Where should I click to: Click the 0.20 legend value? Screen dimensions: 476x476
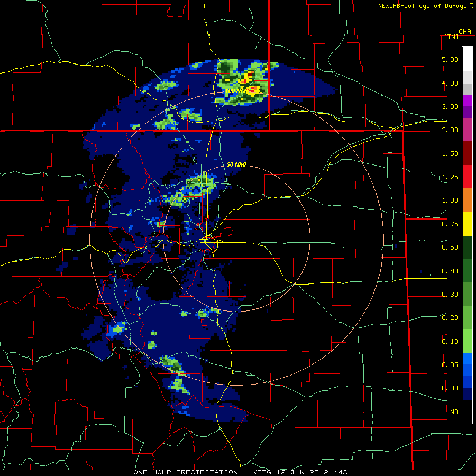450,318
